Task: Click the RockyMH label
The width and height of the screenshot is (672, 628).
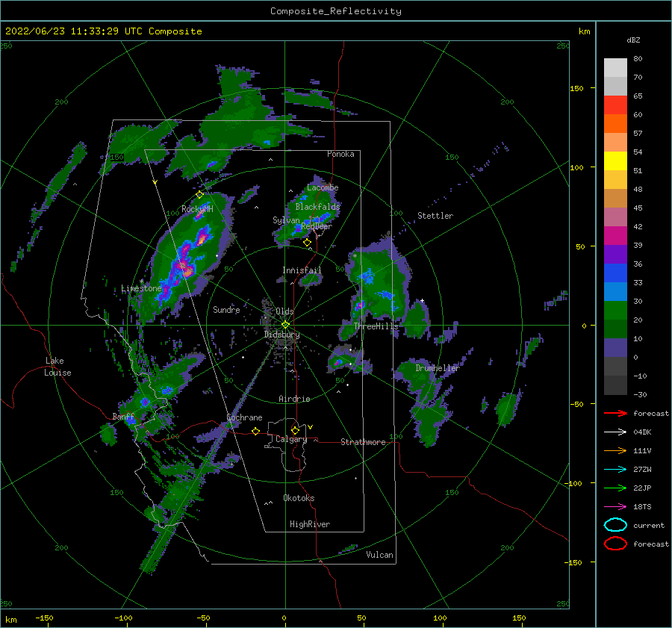Action: pyautogui.click(x=197, y=209)
